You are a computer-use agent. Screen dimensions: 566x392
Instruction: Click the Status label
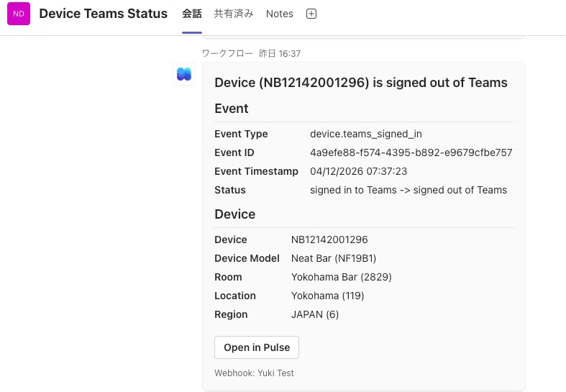230,190
